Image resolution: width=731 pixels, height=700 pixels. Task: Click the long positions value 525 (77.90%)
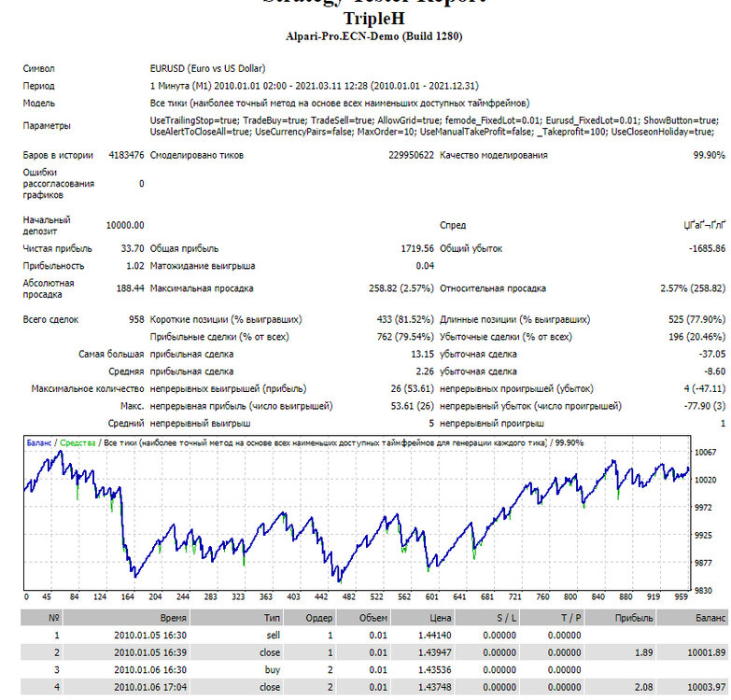[697, 320]
